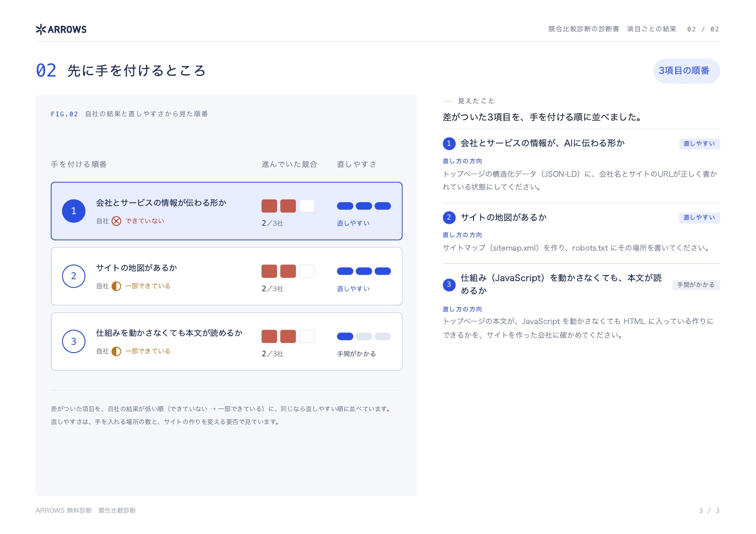The height and width of the screenshot is (534, 756).
Task: Click 直し方の方向 label under item 3
Action: click(462, 309)
